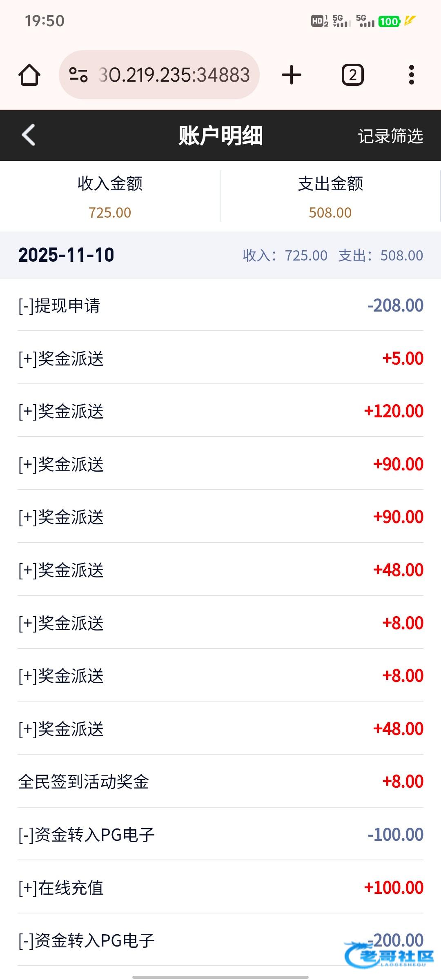Select the 支出金额 expense summary
441x980 pixels.
[x=330, y=196]
